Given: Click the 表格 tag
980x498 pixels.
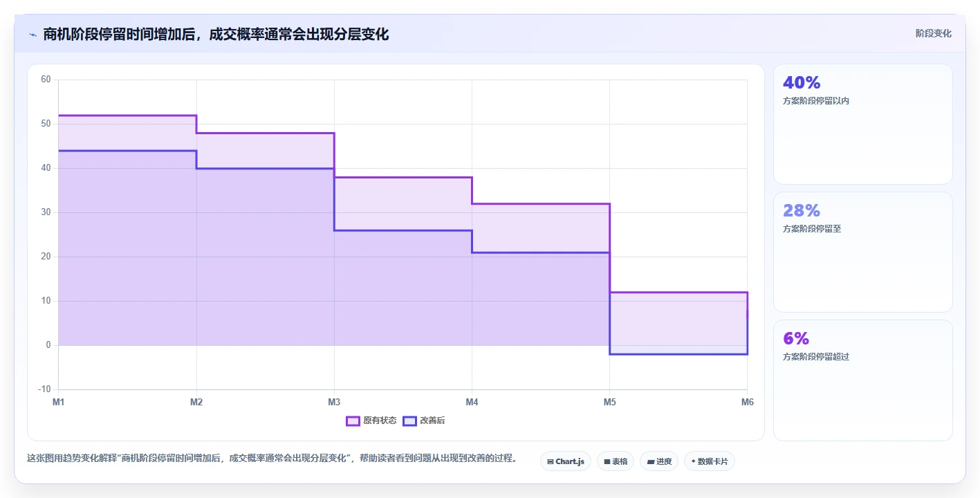Looking at the screenshot, I should 616,461.
